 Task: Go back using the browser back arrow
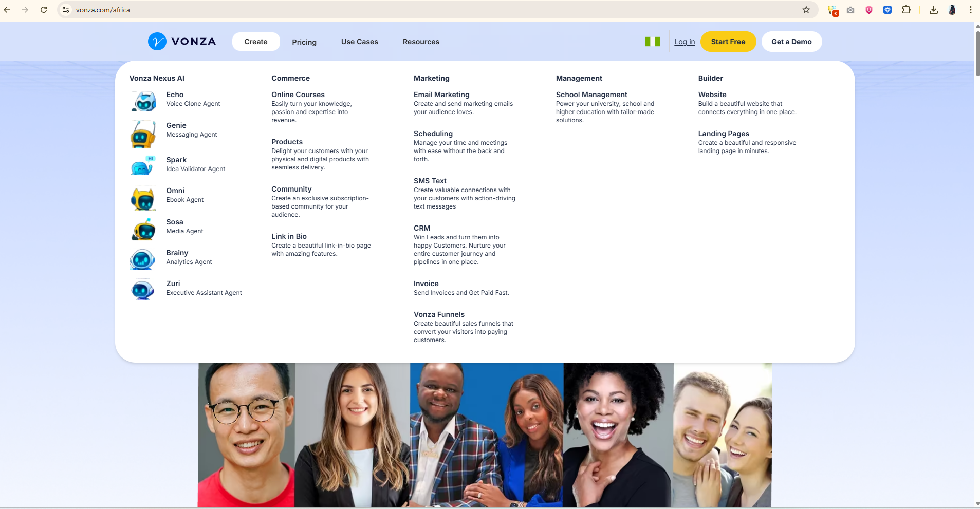[7, 10]
